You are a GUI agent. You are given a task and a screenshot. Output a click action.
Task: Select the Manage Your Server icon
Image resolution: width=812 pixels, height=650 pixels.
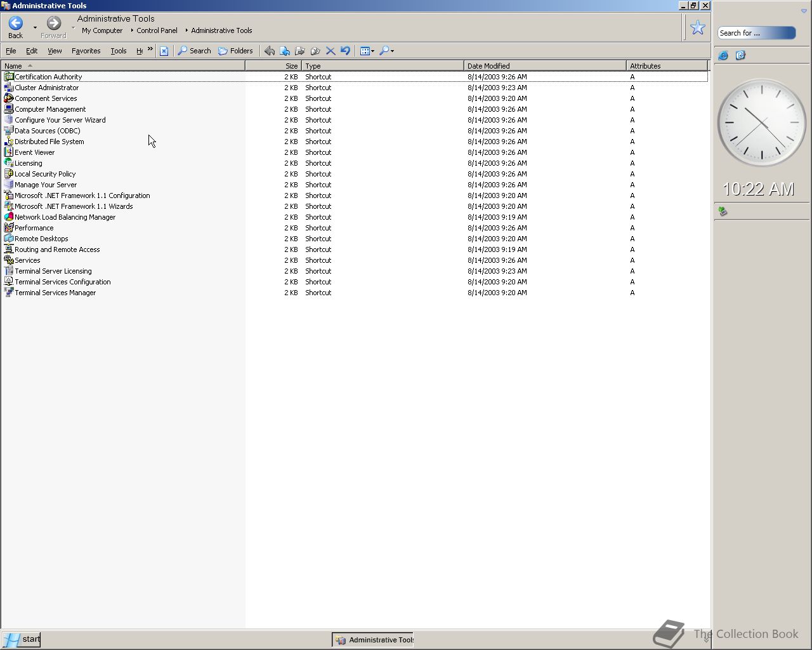pyautogui.click(x=9, y=185)
